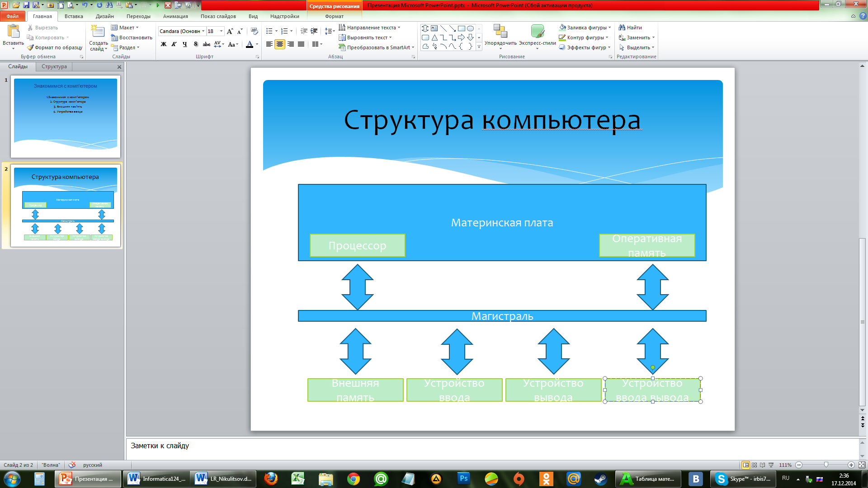This screenshot has height=488, width=868.
Task: Open the Файл (File) tab
Action: coord(13,16)
